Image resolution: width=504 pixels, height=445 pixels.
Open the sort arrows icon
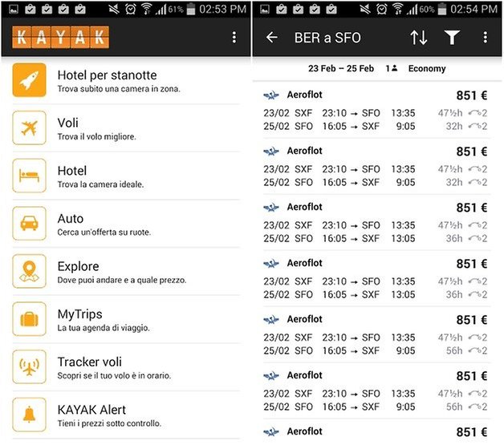(x=419, y=38)
